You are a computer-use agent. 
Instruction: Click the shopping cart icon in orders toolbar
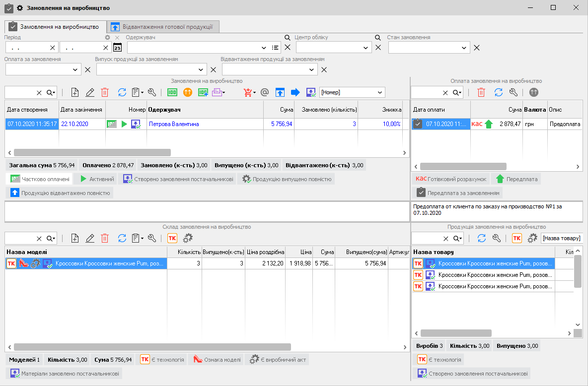coord(247,92)
